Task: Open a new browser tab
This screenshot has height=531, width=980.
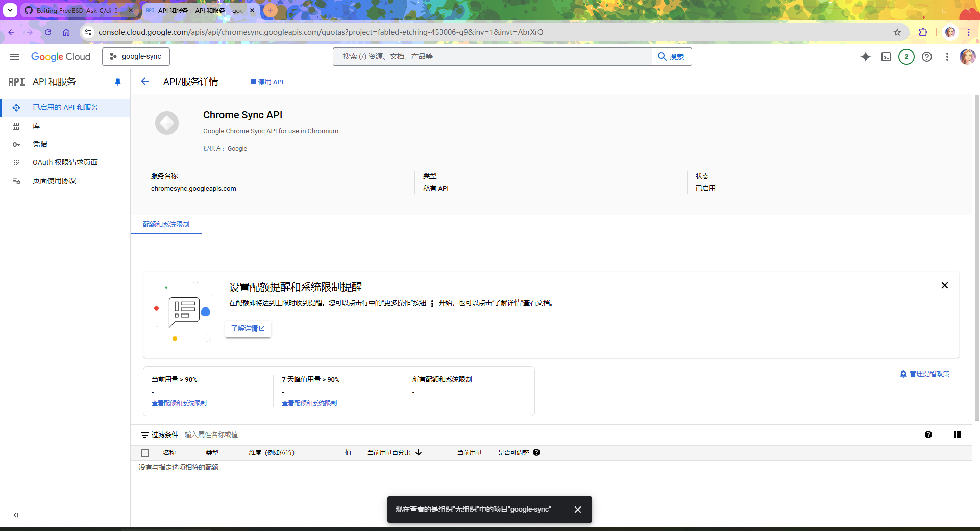Action: click(x=270, y=10)
